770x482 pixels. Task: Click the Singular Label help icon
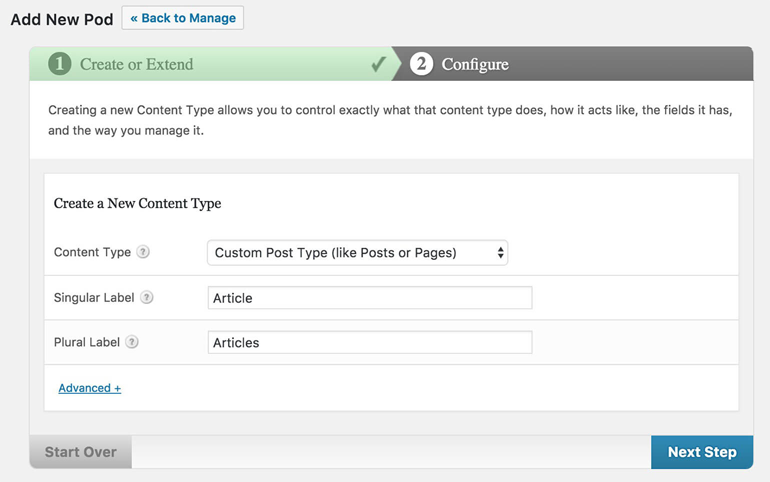click(147, 298)
